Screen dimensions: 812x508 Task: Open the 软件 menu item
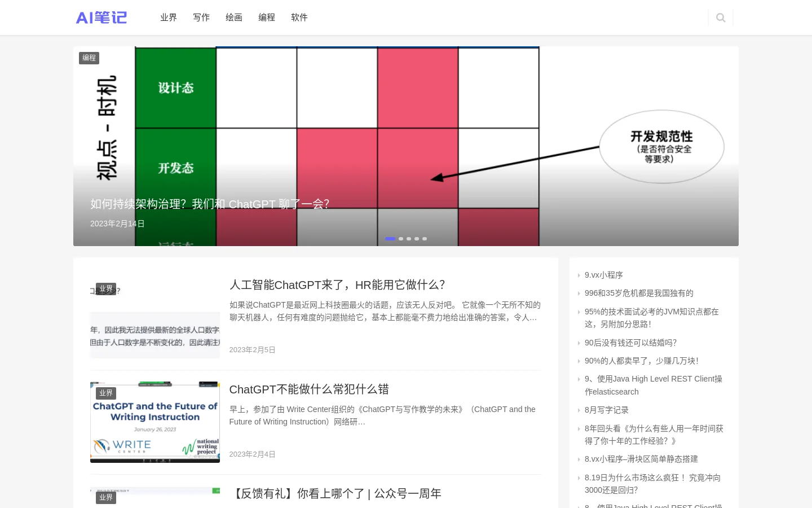[x=299, y=17]
